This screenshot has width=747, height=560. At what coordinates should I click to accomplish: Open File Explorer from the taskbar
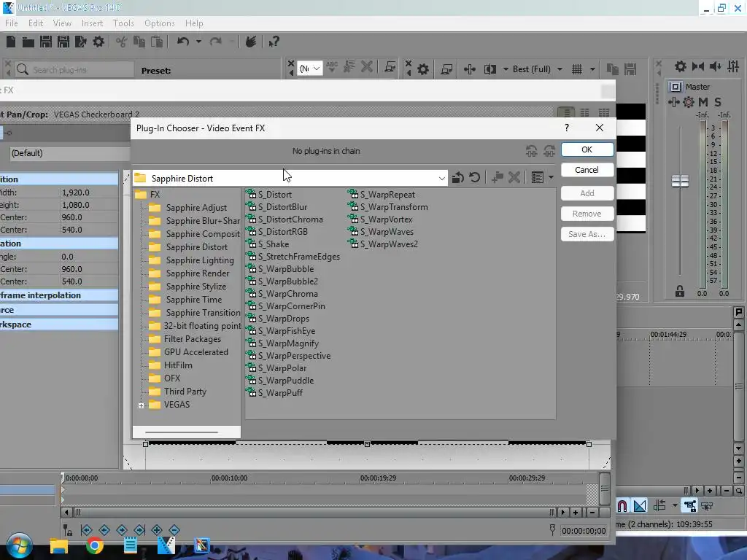59,545
